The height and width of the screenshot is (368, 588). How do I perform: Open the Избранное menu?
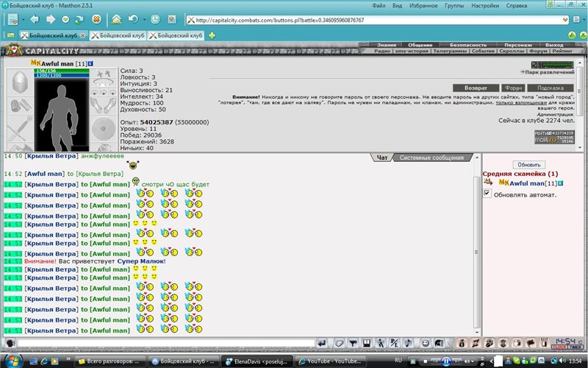tap(423, 6)
